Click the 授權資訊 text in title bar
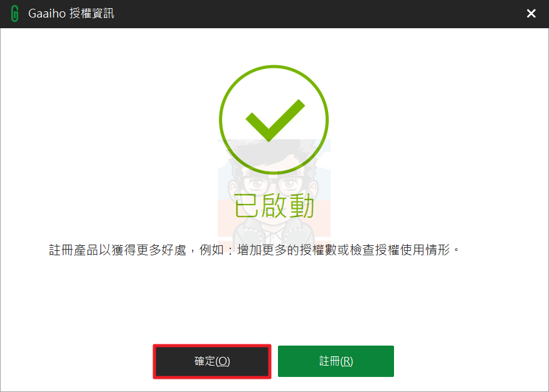The width and height of the screenshot is (549, 392). (x=92, y=14)
